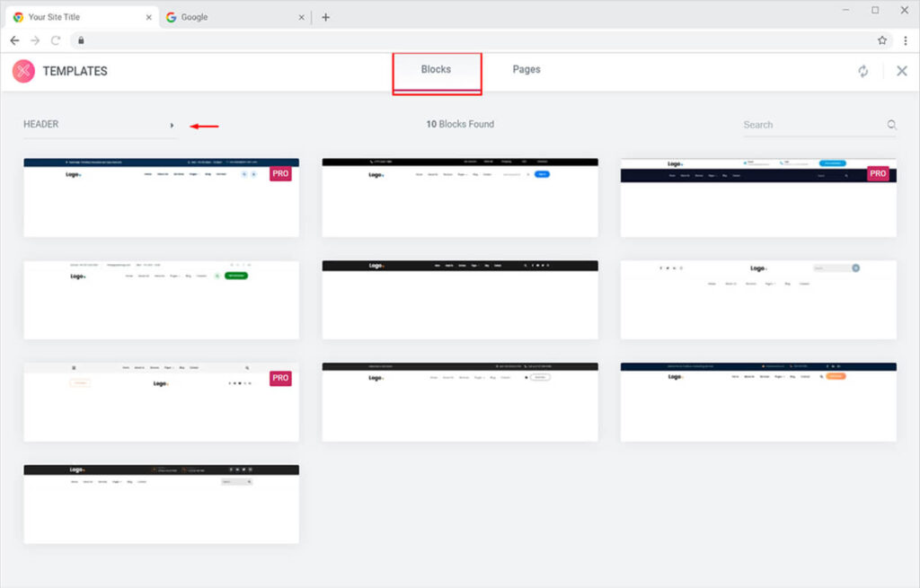Bookmark page with star icon
The width and height of the screenshot is (920, 588).
[x=882, y=40]
